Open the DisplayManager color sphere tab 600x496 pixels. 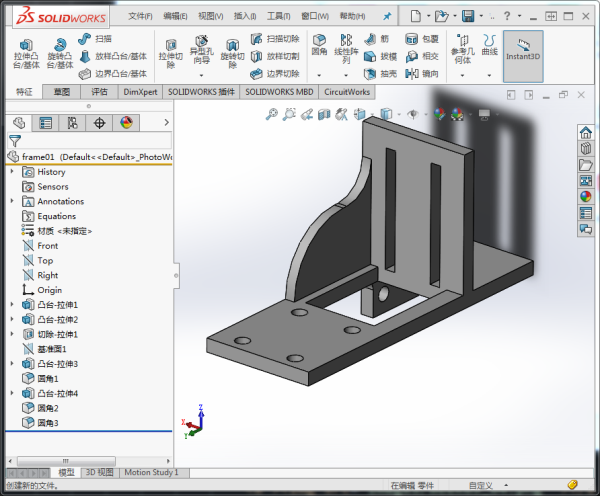tap(126, 123)
